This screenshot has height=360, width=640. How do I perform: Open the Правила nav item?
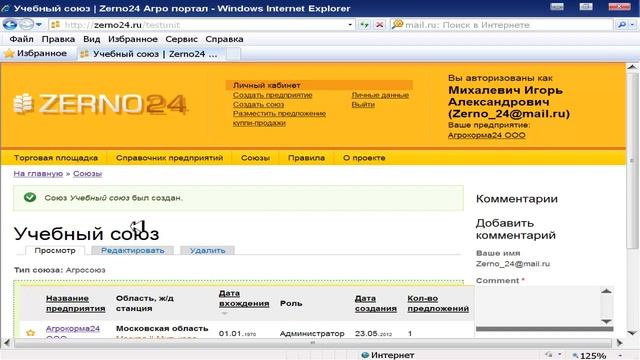(x=306, y=158)
